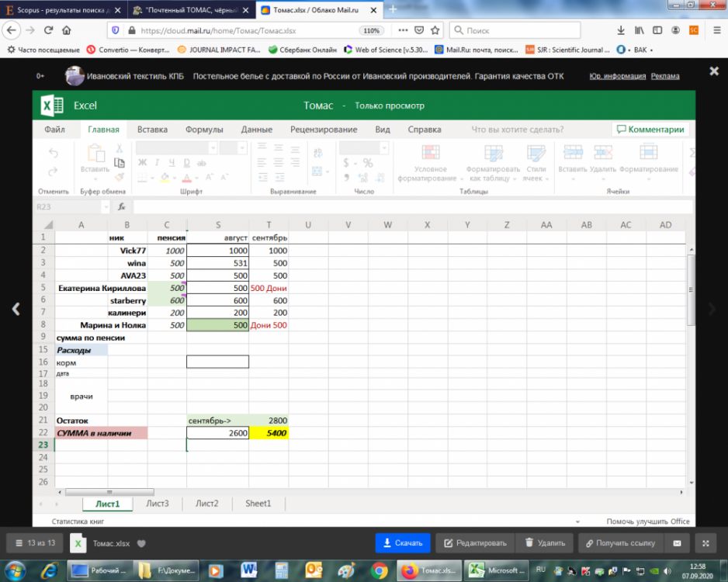728x582 pixels.
Task: Open the Firefox downloads arrow icon
Action: point(621,30)
